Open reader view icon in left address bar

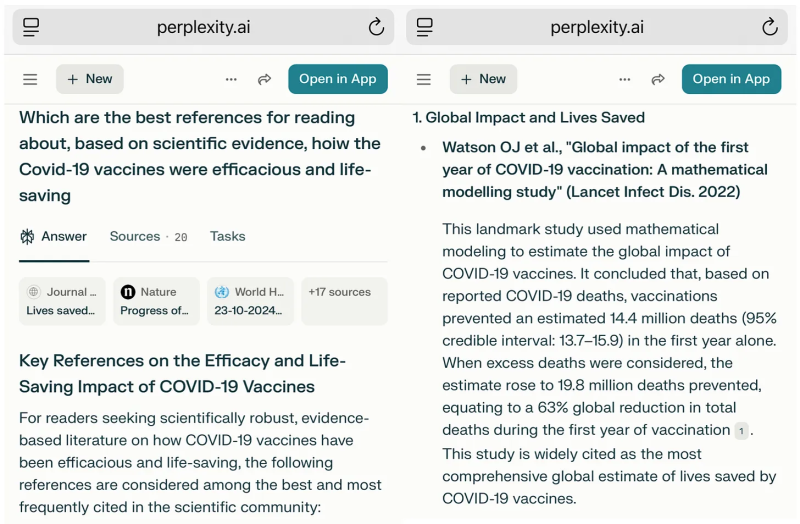(31, 27)
